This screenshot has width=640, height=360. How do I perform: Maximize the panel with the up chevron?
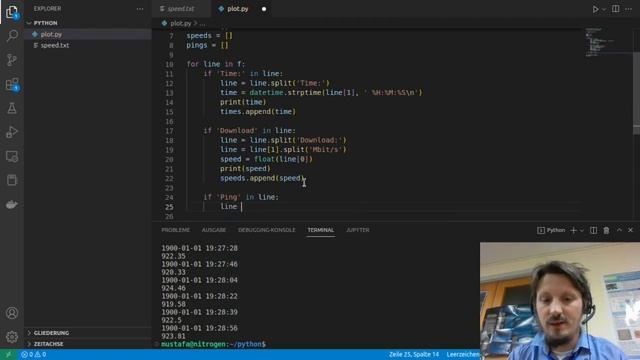pos(619,230)
